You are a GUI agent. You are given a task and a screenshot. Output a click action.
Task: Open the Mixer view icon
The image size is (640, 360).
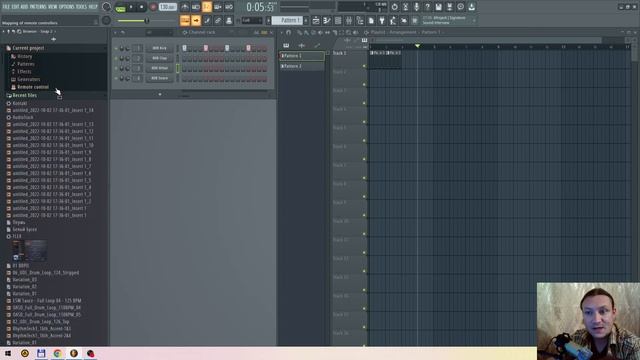[x=349, y=20]
